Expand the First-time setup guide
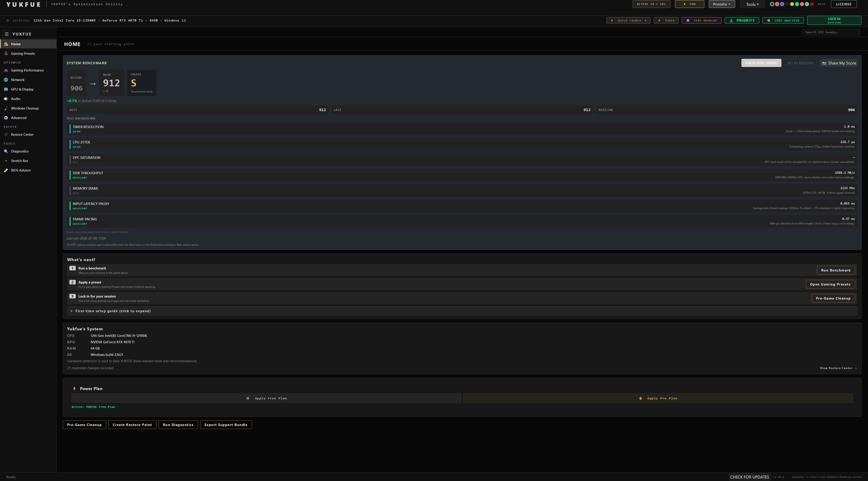Screen dimensions: 868x481 pyautogui.click(x=462, y=311)
